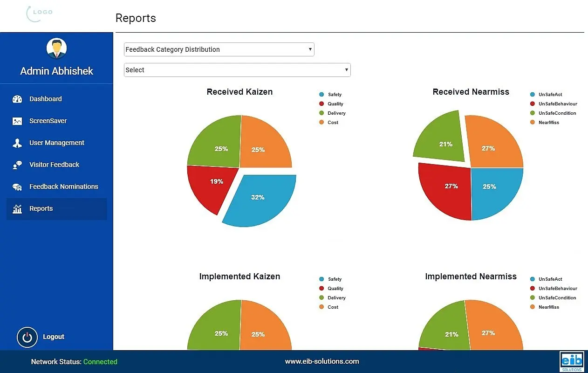Toggle UnSafeCondition legend in Received Nearmiss
Viewport: 588px width, 373px height.
[x=553, y=113]
